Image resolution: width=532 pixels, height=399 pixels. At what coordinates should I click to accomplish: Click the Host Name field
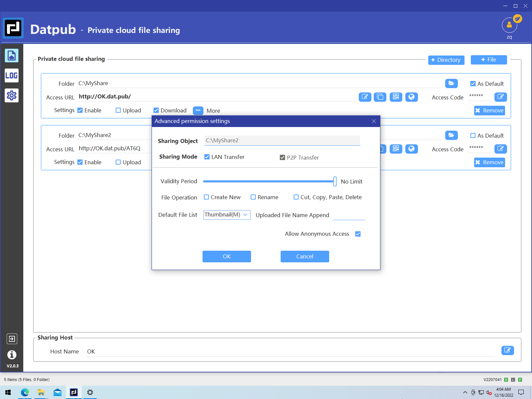290,351
